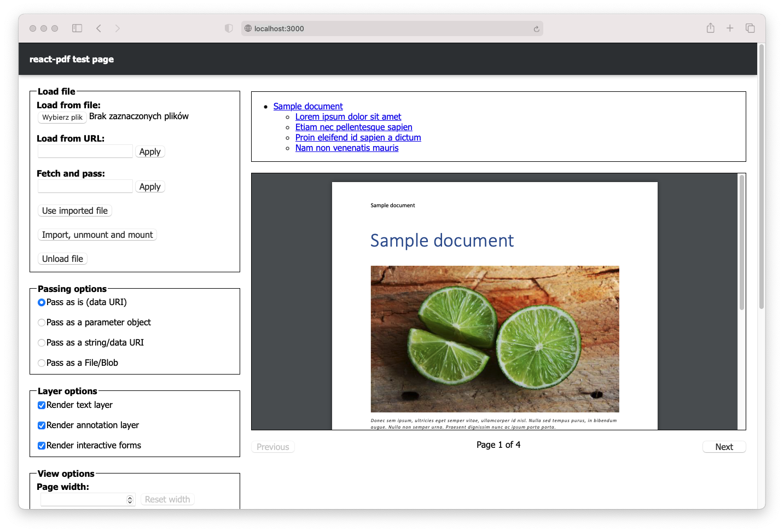The height and width of the screenshot is (532, 784).
Task: Toggle the Safari sidebar icon
Action: point(77,28)
